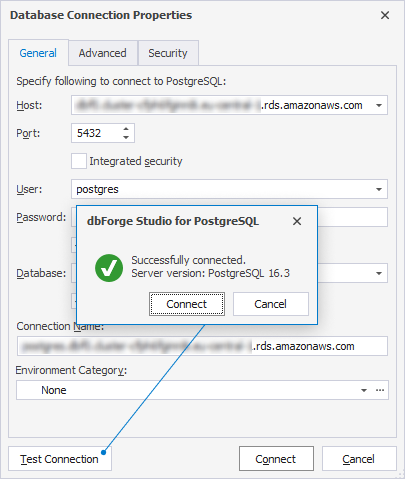
Task: Click the 'Database:' label
Action: (41, 273)
